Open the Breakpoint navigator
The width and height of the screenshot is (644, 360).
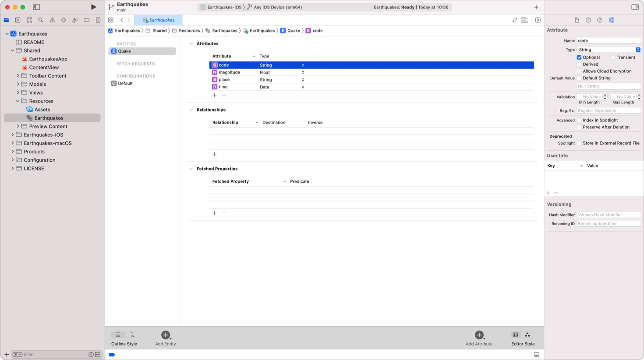(x=86, y=20)
